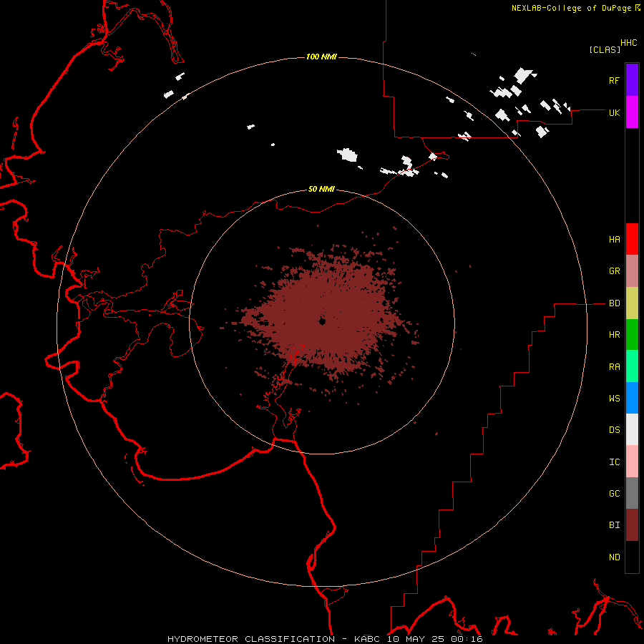Select the GC gray legend swatch
Screen dimensions: 644x644
(x=632, y=493)
